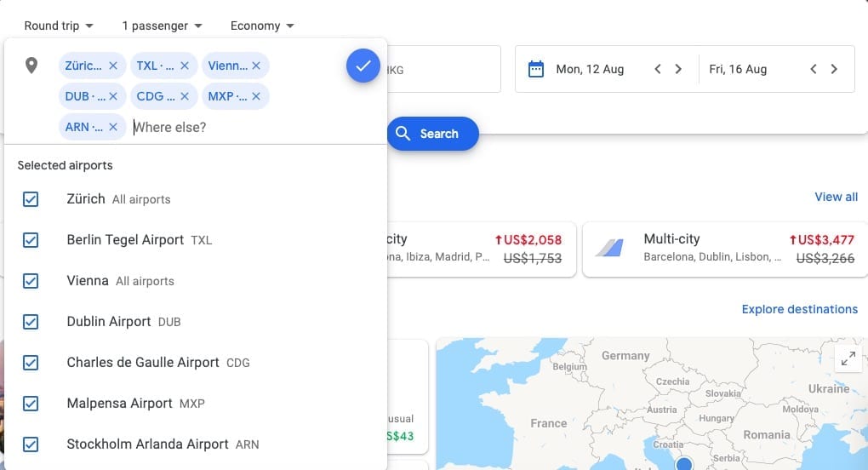This screenshot has height=470, width=868.
Task: Uncheck Vienna All airports
Action: 31,281
